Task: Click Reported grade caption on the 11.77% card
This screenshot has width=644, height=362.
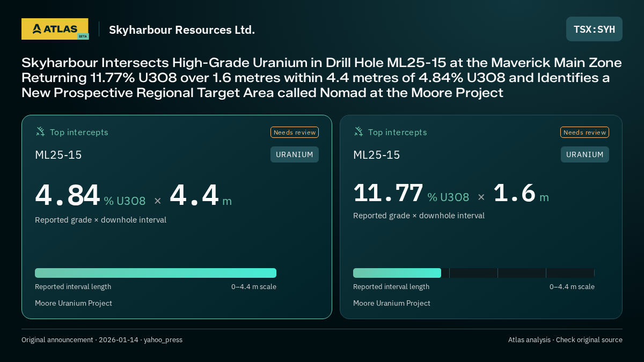Action: click(419, 216)
